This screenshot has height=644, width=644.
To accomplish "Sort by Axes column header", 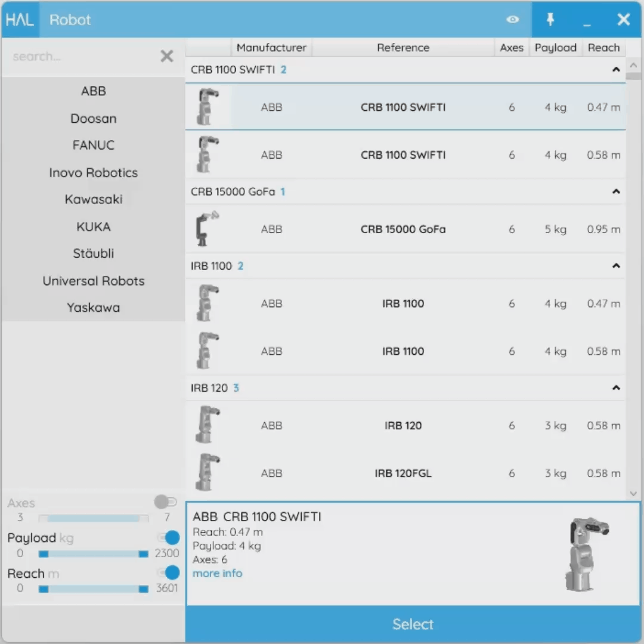I will pos(512,48).
